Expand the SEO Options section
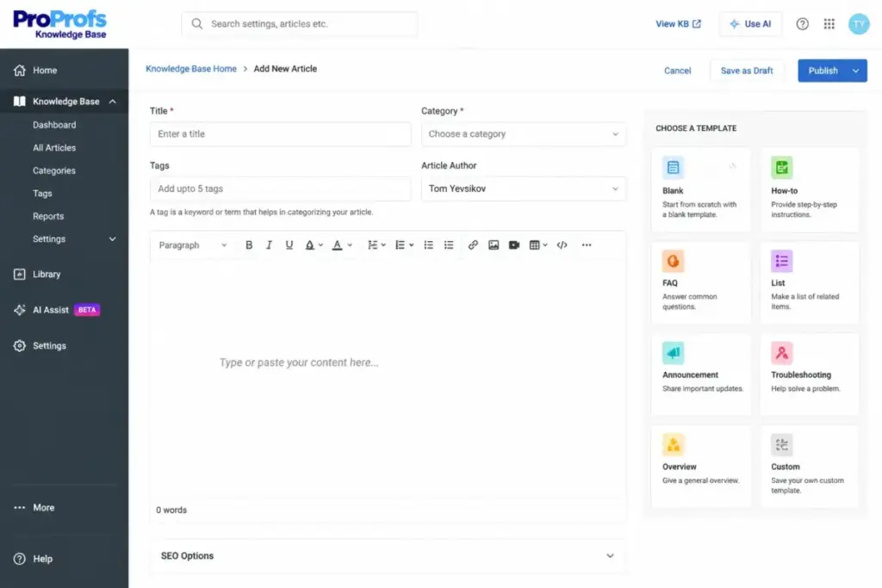Image resolution: width=882 pixels, height=588 pixels. click(x=387, y=556)
